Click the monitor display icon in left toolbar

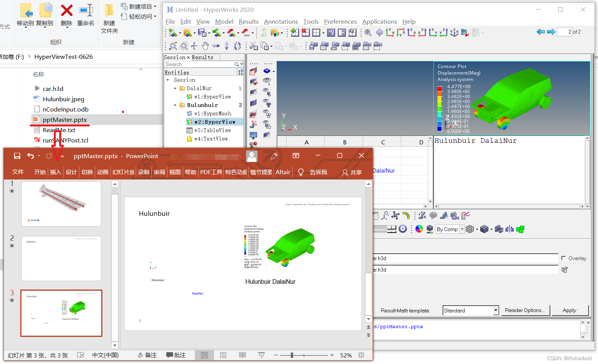(253, 136)
